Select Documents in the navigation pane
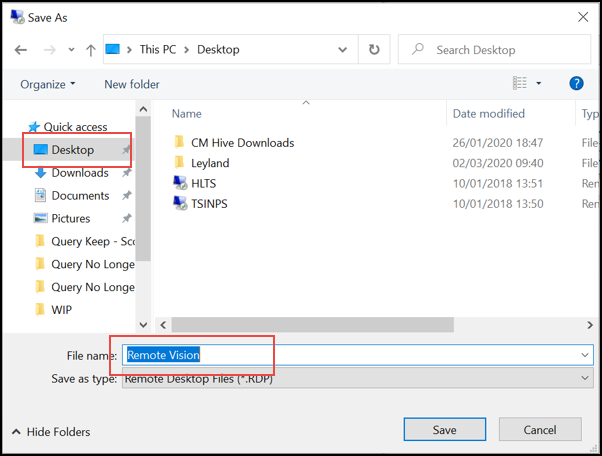 80,196
